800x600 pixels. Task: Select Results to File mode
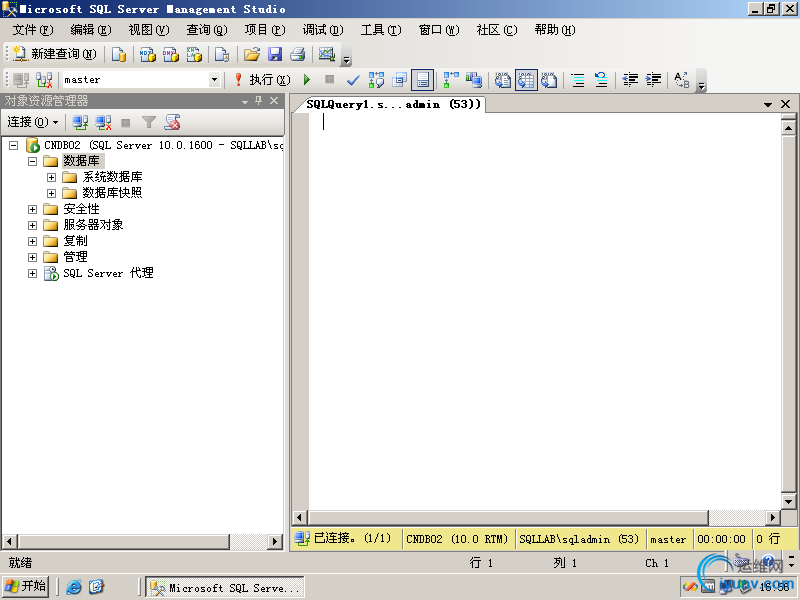[549, 80]
